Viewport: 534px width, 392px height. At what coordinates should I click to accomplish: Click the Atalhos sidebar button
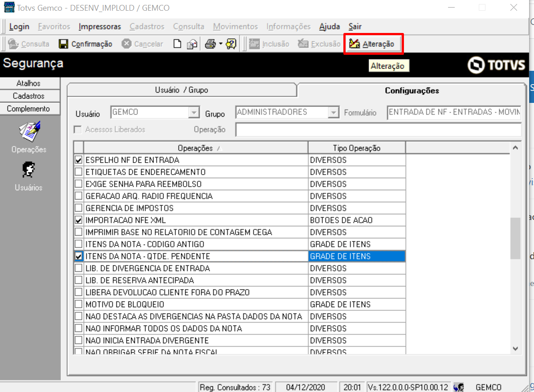(29, 83)
